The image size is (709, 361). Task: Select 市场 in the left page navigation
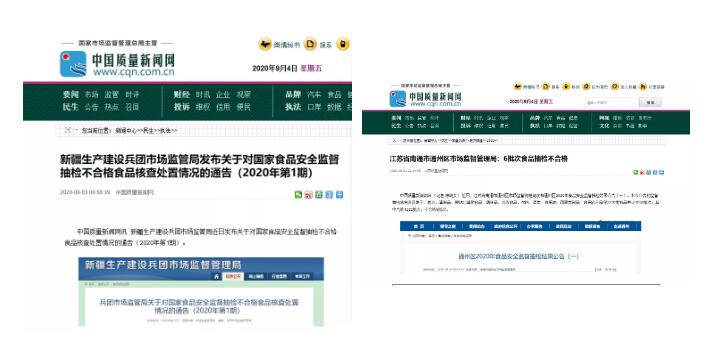pyautogui.click(x=91, y=95)
